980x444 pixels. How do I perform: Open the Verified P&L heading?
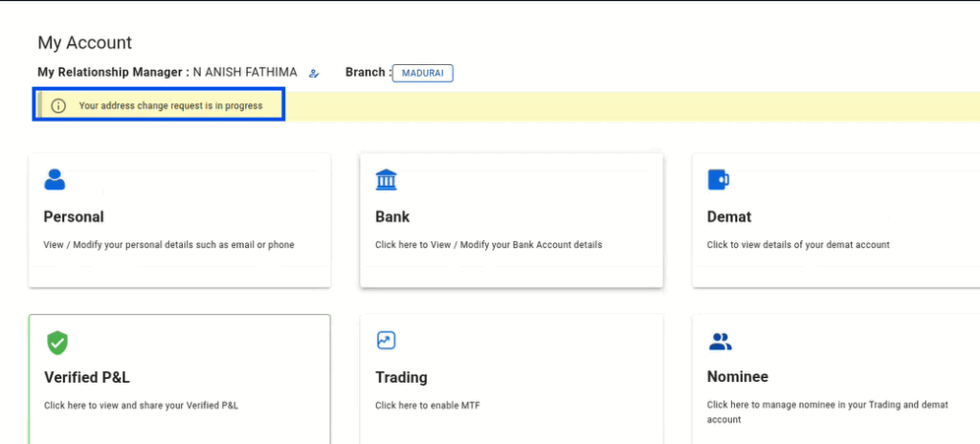coord(87,378)
